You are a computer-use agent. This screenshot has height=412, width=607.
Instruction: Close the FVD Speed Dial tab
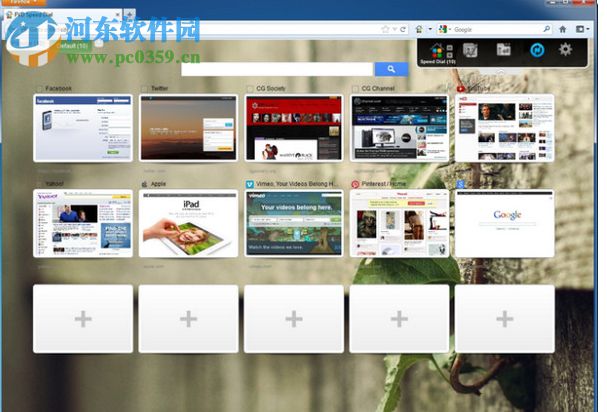(118, 15)
